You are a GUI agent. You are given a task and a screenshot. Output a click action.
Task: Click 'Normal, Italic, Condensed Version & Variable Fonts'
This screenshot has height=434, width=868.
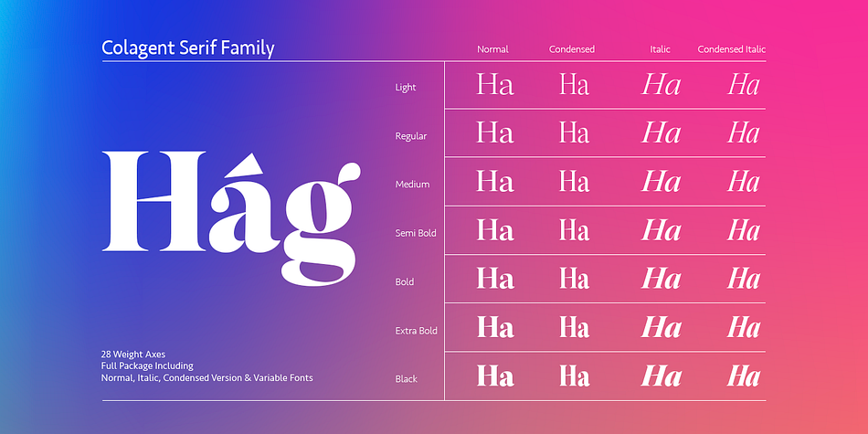coord(207,378)
